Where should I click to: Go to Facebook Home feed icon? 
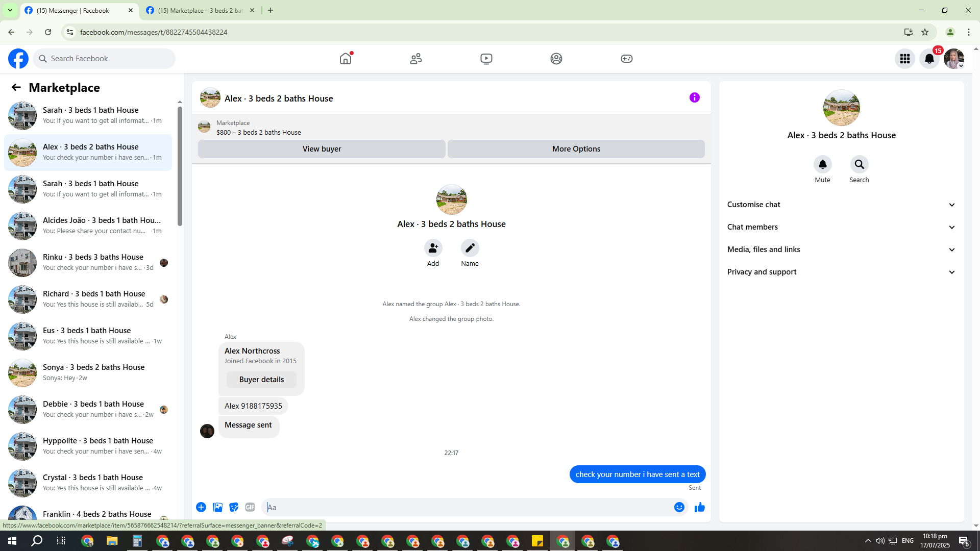(346, 59)
